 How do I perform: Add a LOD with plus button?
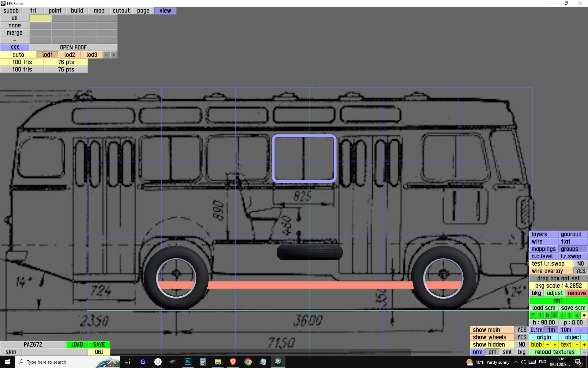click(x=114, y=55)
